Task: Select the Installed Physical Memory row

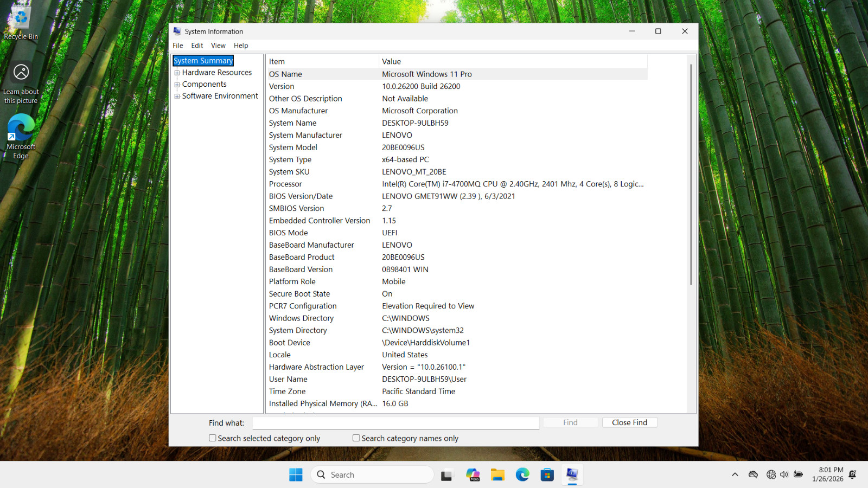Action: (x=457, y=403)
